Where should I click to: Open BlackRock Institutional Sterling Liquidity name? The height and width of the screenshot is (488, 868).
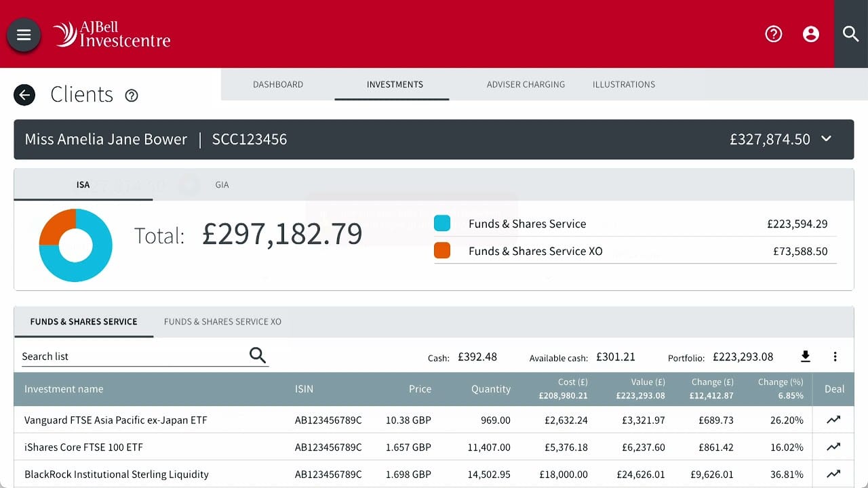click(117, 474)
